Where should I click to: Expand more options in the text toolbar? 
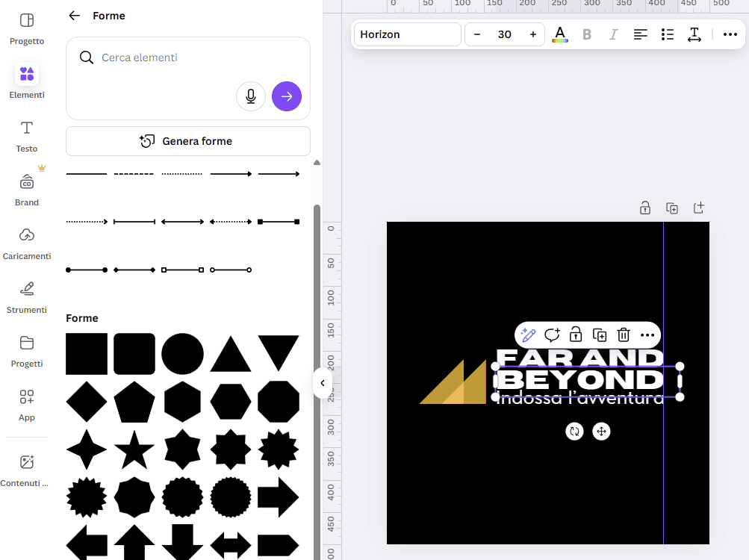pos(730,34)
